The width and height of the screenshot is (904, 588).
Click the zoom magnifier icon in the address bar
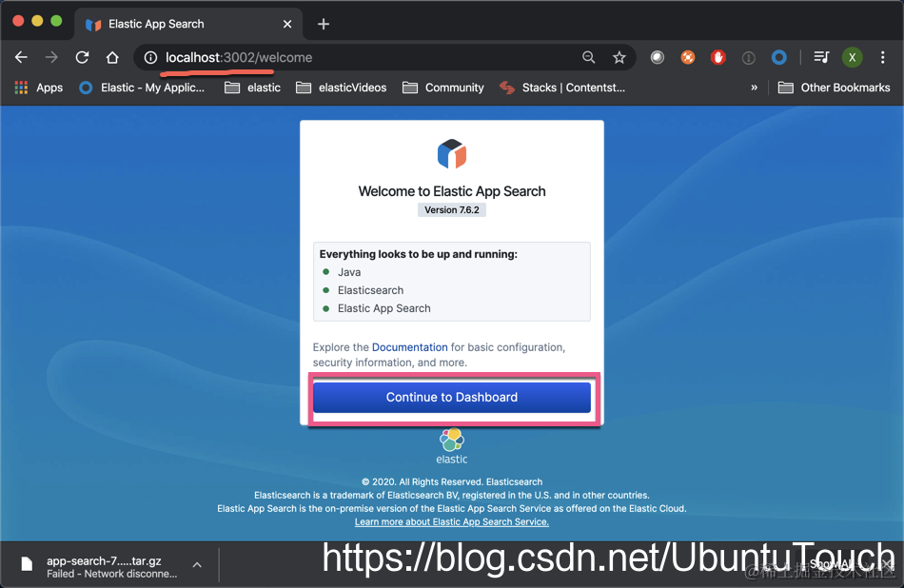pyautogui.click(x=589, y=57)
